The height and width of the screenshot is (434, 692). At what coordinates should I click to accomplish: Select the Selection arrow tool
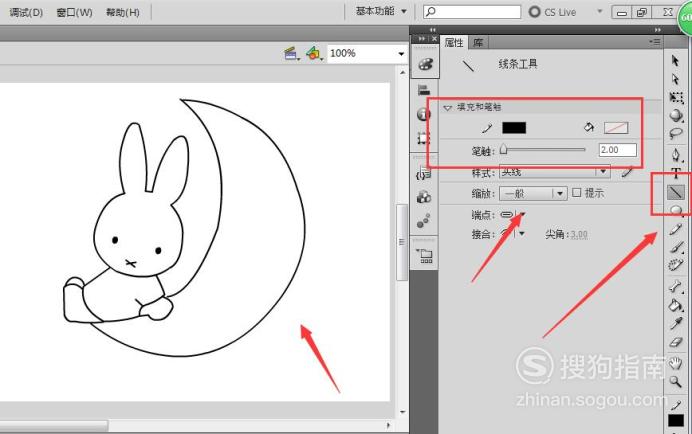(x=675, y=60)
